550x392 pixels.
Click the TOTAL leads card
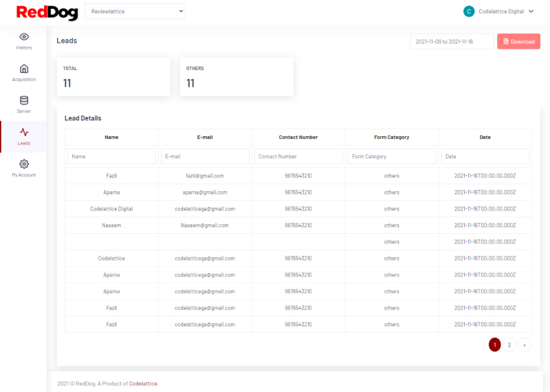click(x=113, y=76)
